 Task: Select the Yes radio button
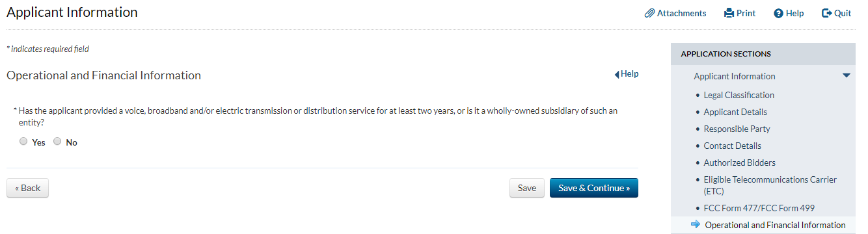[x=23, y=141]
